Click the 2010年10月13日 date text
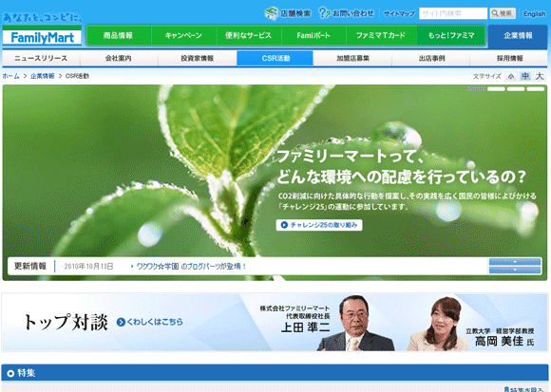 coord(88,267)
